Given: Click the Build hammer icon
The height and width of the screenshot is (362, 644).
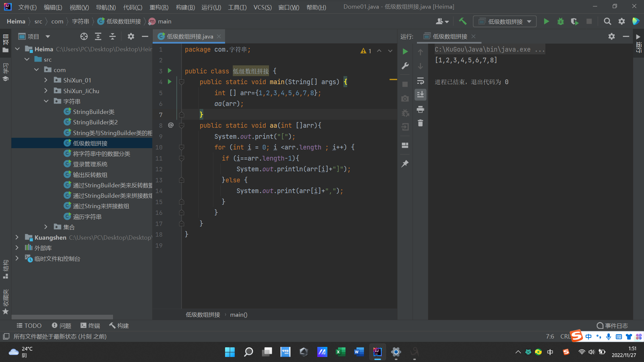Looking at the screenshot, I should point(463,21).
